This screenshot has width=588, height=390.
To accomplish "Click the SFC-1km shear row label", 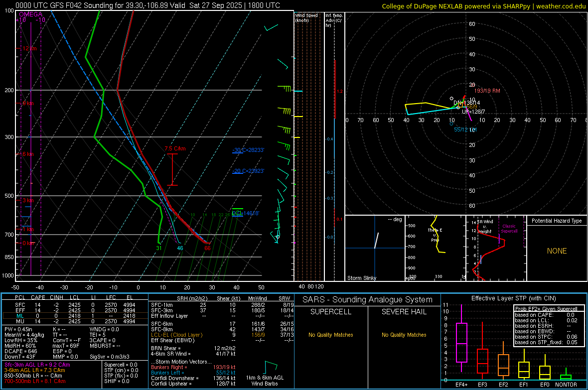I will point(162,305).
